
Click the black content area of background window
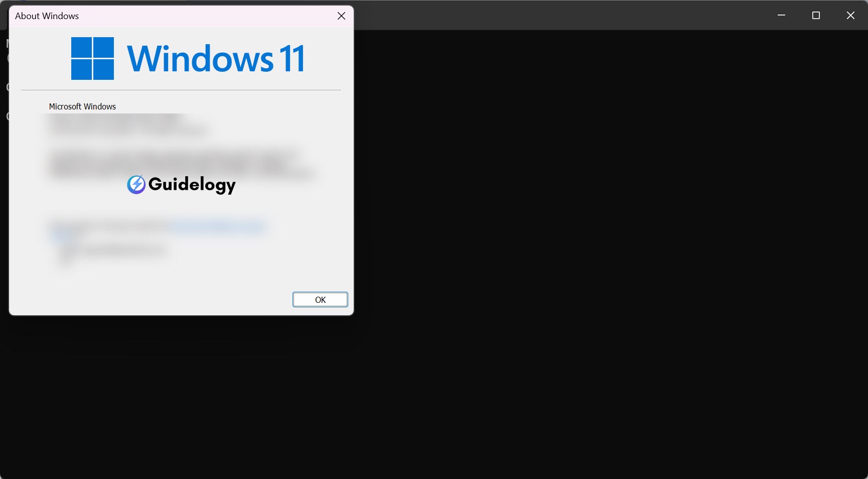[x=602, y=251]
